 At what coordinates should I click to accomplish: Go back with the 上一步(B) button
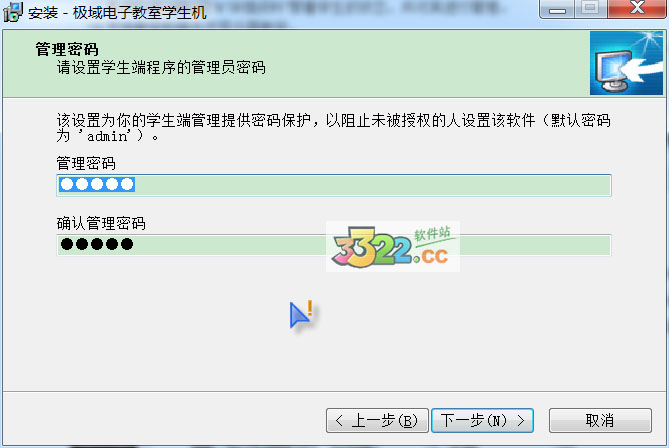point(377,421)
